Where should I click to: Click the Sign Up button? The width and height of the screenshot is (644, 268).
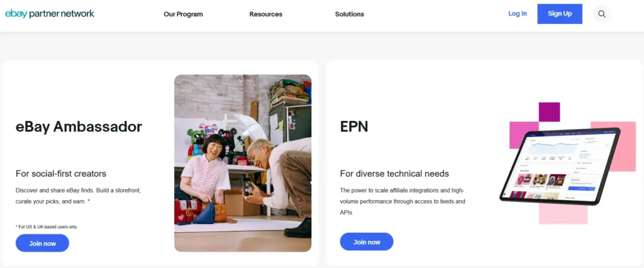coord(560,14)
